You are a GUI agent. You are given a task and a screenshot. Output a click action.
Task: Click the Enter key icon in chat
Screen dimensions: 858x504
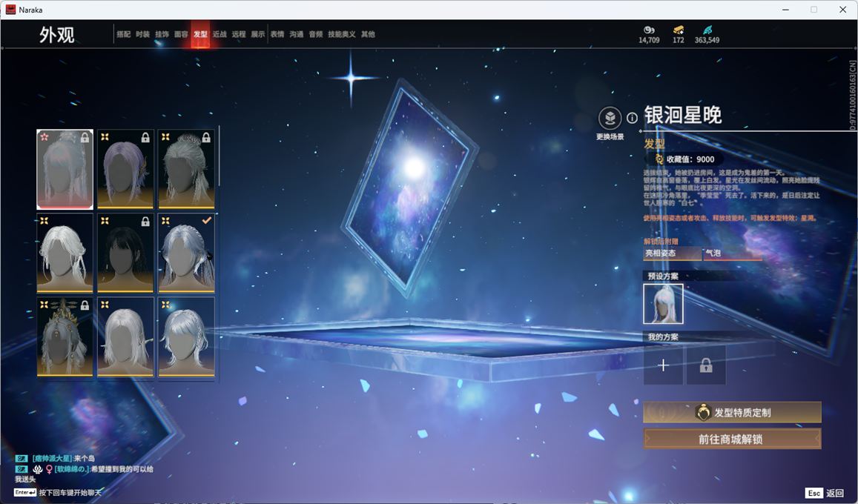click(x=25, y=493)
